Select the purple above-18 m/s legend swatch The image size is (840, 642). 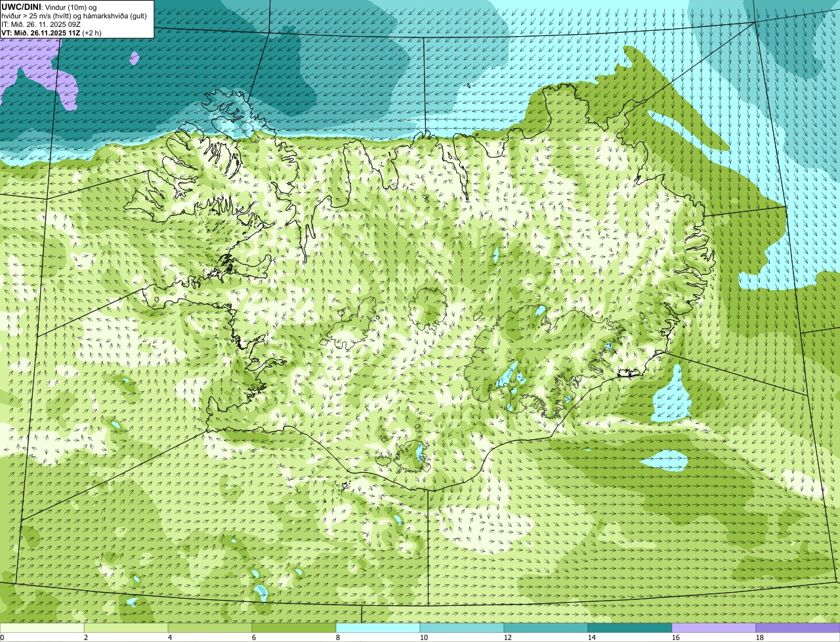(x=798, y=628)
